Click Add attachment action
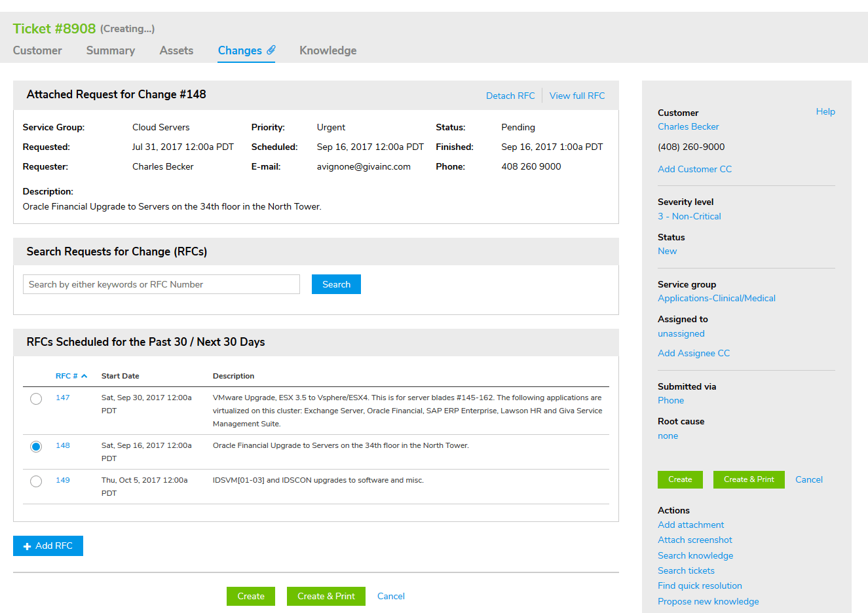The height and width of the screenshot is (613, 868). [x=691, y=525]
